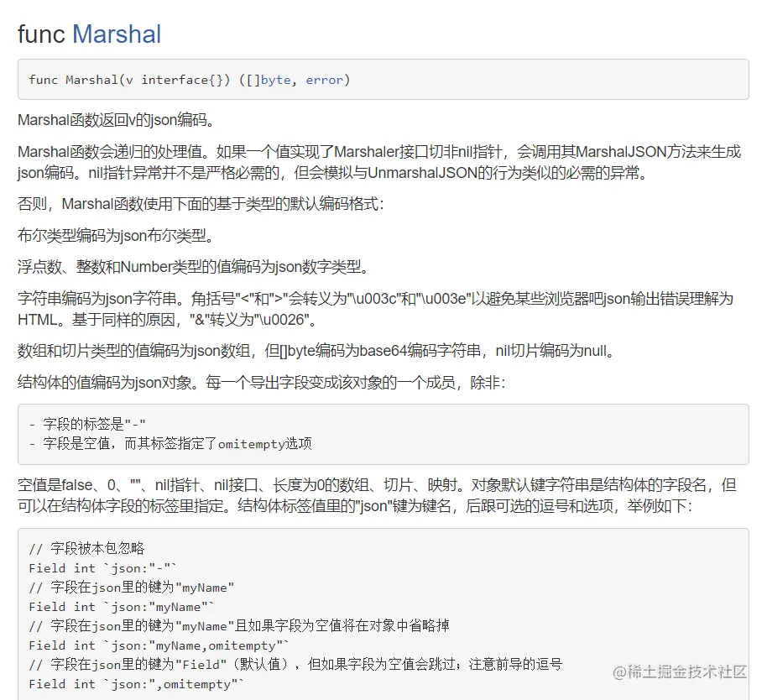This screenshot has height=700, width=767.
Task: Click the code line "- 字段的标签是"-""
Action: (87, 424)
